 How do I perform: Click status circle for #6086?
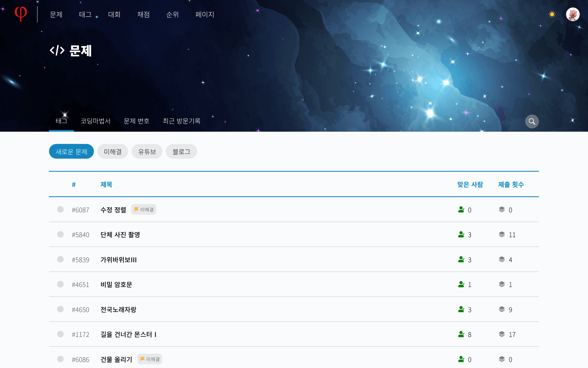(60, 359)
